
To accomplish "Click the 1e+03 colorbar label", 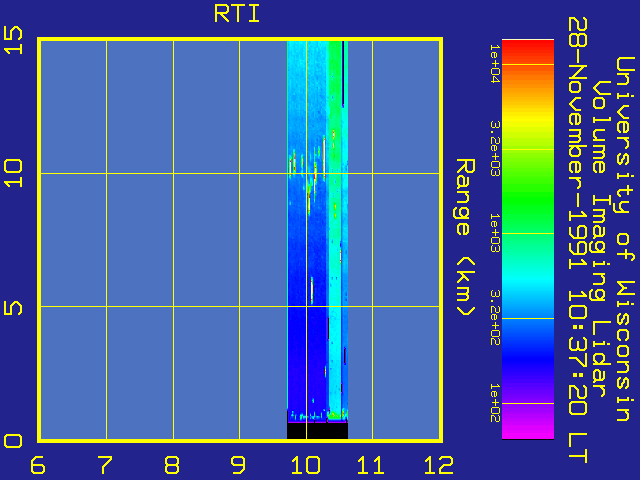I will click(495, 233).
